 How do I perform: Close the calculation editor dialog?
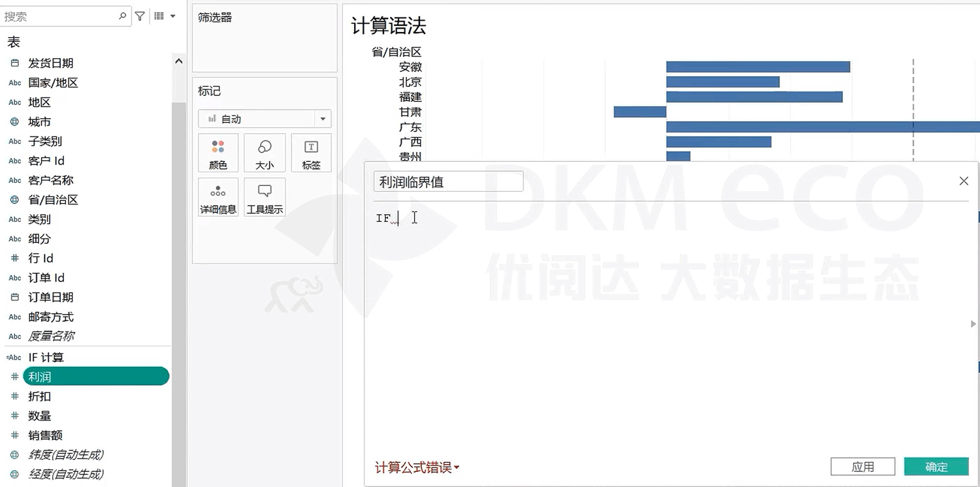click(964, 181)
